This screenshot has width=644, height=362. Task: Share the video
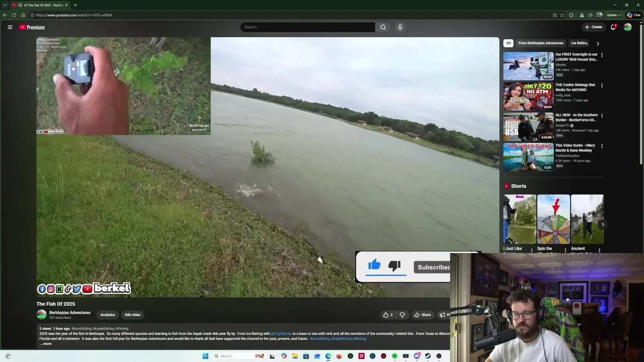tap(422, 315)
